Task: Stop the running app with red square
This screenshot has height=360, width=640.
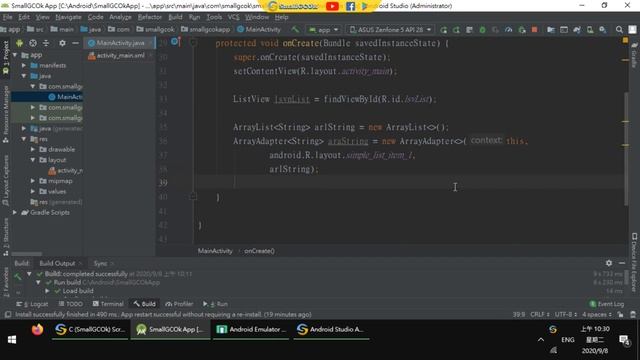Action: 534,30
